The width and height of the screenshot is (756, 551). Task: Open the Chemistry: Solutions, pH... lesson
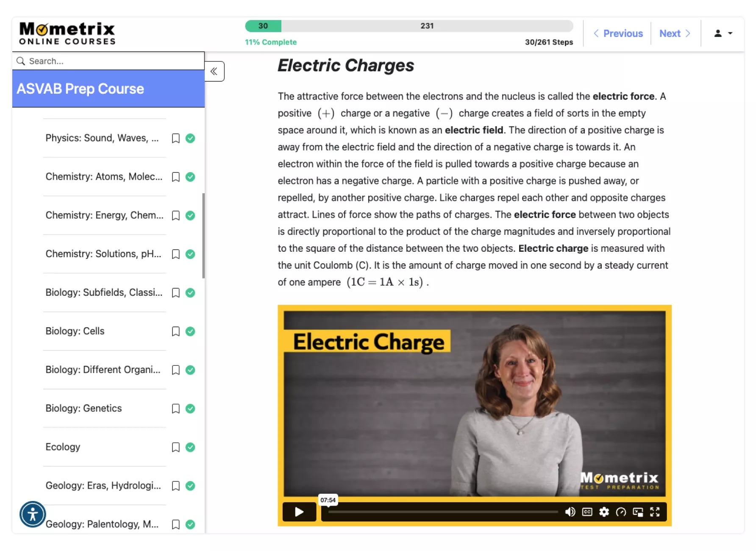[x=103, y=254]
